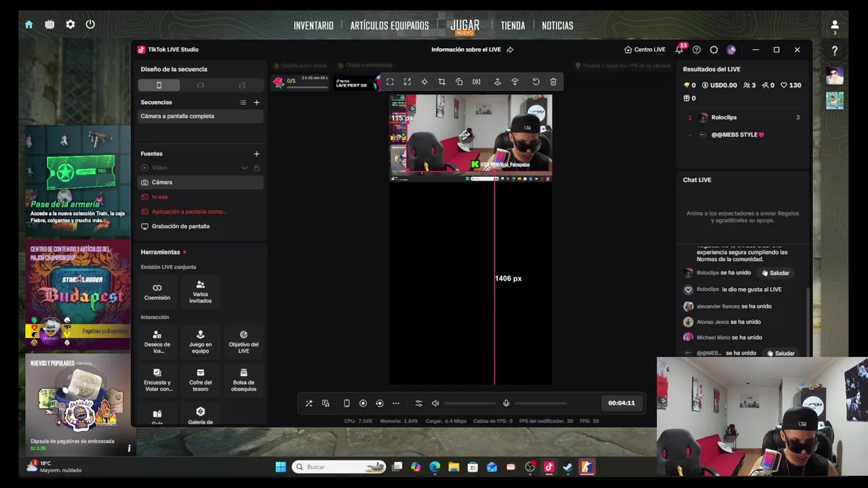Open Steam from the taskbar
The width and height of the screenshot is (868, 488).
click(x=568, y=467)
